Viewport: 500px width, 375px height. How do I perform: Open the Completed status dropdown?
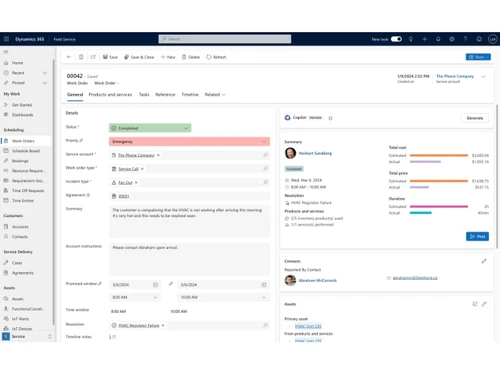tap(150, 128)
